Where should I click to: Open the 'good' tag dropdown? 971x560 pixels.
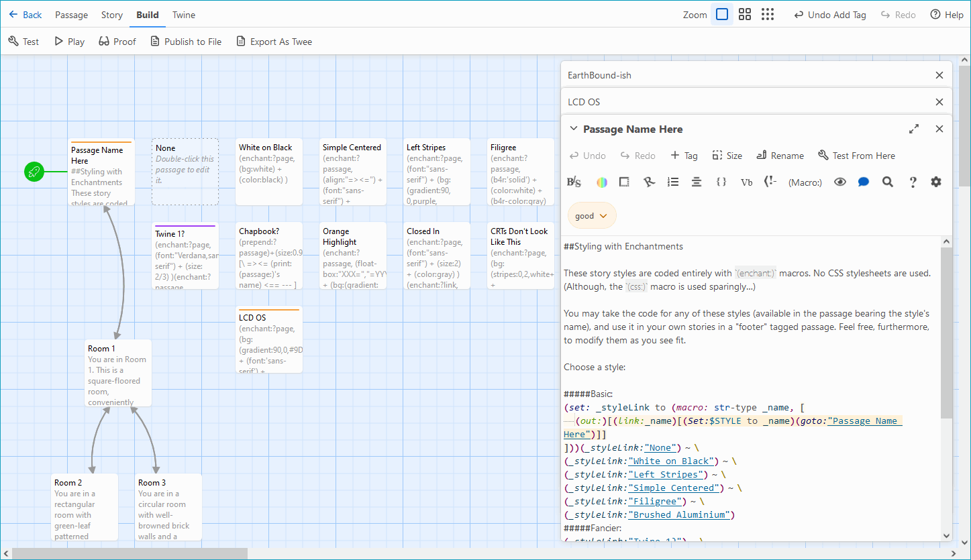pos(591,215)
